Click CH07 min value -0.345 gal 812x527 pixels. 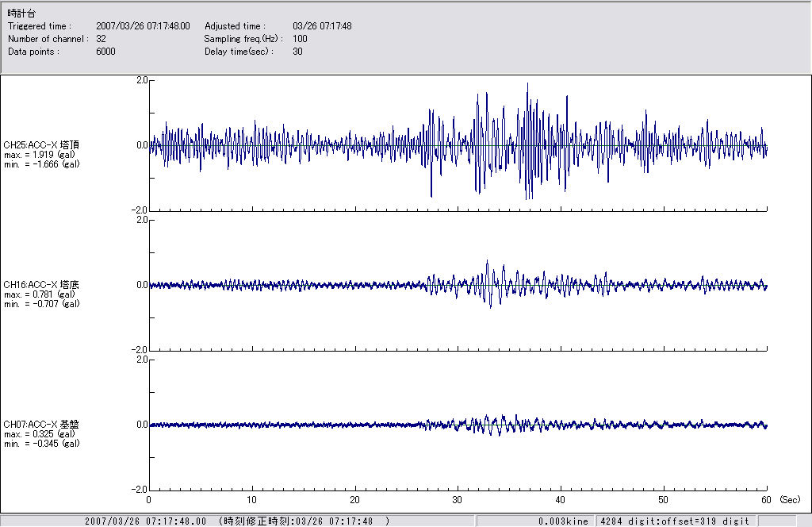(x=41, y=444)
